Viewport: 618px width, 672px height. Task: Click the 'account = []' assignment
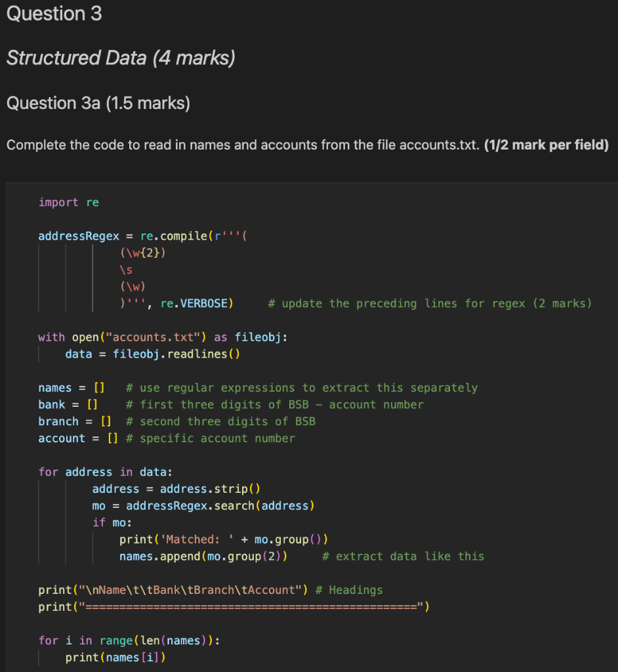pos(78,438)
